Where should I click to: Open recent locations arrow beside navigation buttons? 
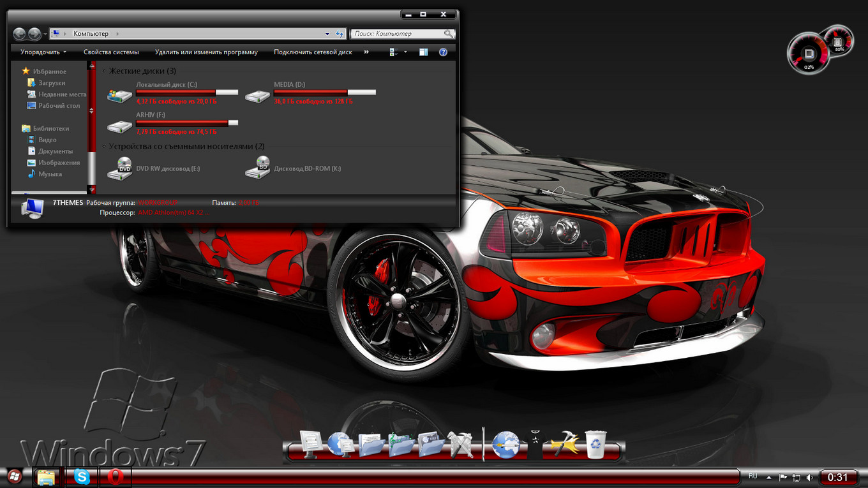pyautogui.click(x=45, y=34)
